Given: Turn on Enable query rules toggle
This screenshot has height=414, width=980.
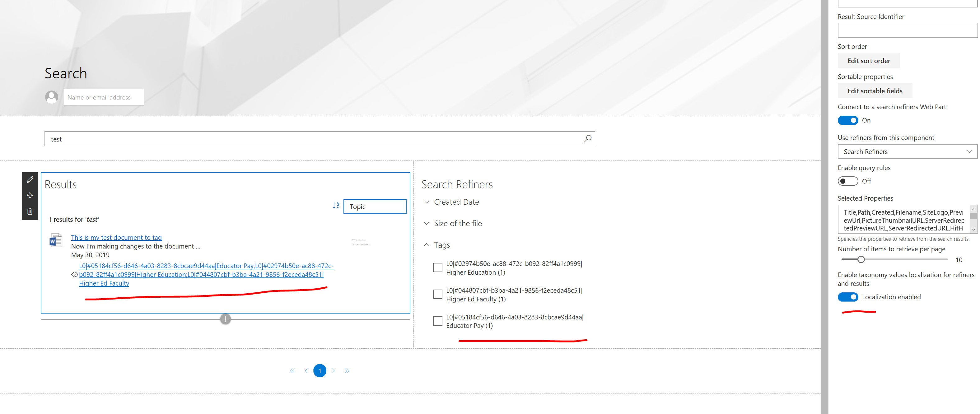Looking at the screenshot, I should (847, 181).
